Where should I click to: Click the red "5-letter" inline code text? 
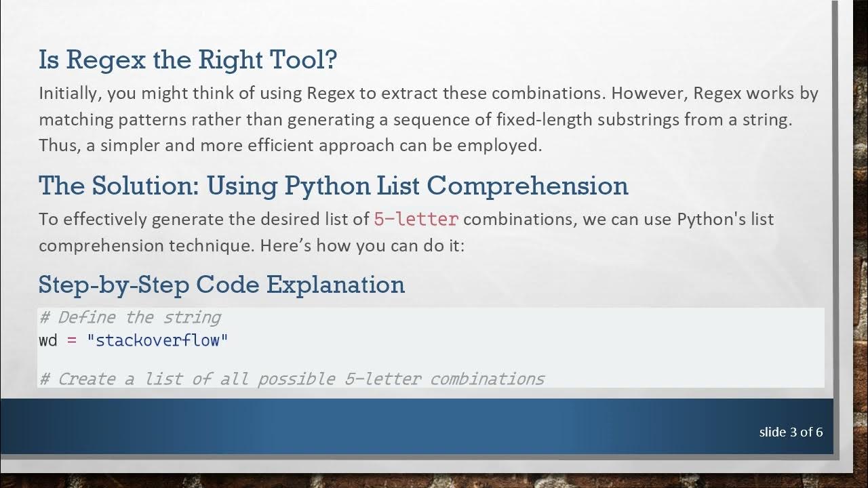tap(416, 220)
